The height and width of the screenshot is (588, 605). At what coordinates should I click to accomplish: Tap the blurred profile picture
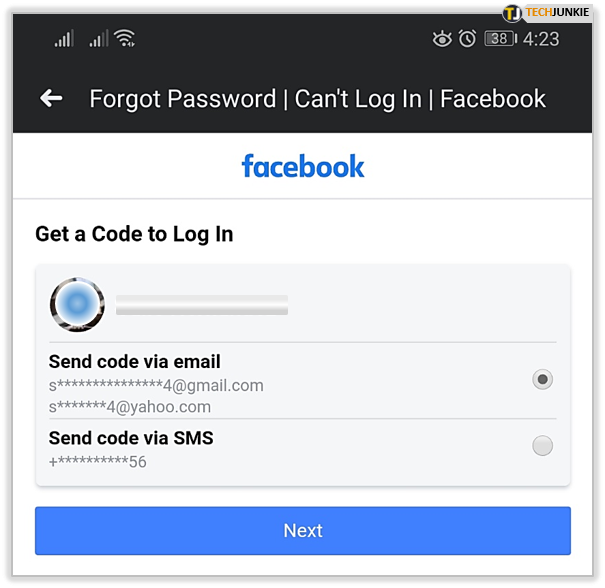coord(77,304)
